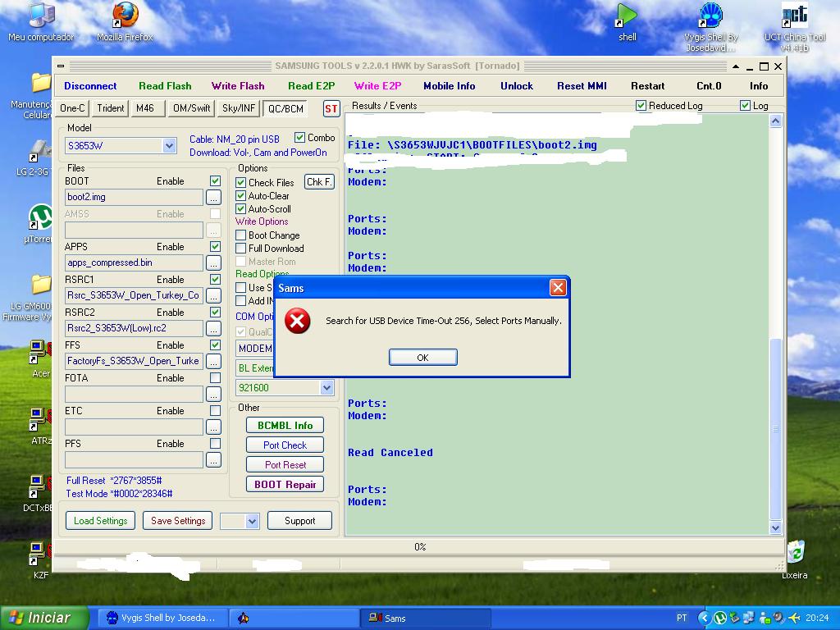Image resolution: width=840 pixels, height=630 pixels.
Task: Launch Mozilla Firefox from desktop
Action: click(125, 21)
